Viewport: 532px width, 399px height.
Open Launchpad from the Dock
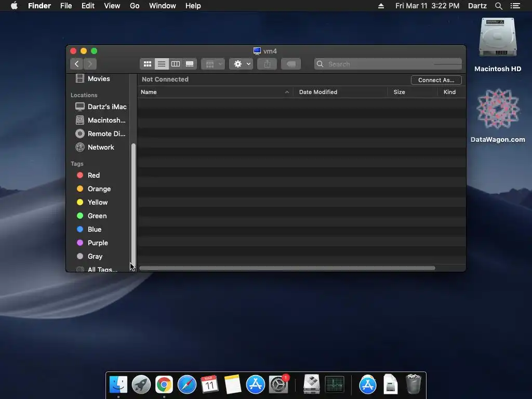141,384
